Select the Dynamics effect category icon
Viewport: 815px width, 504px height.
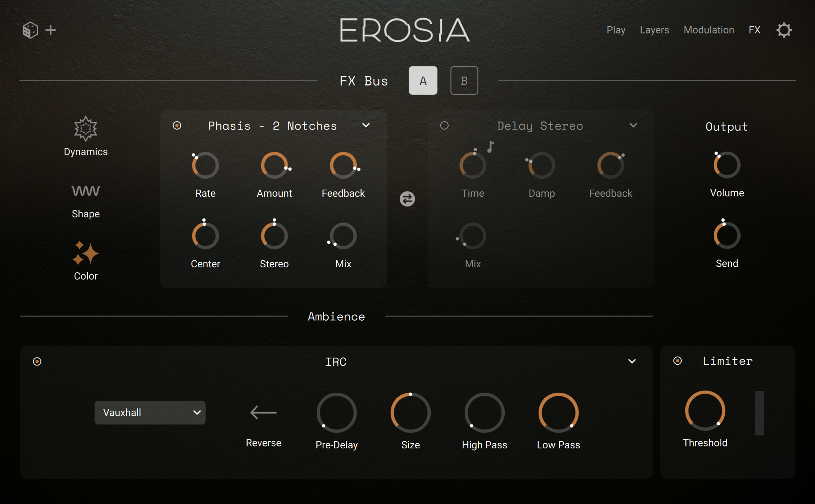pos(86,129)
